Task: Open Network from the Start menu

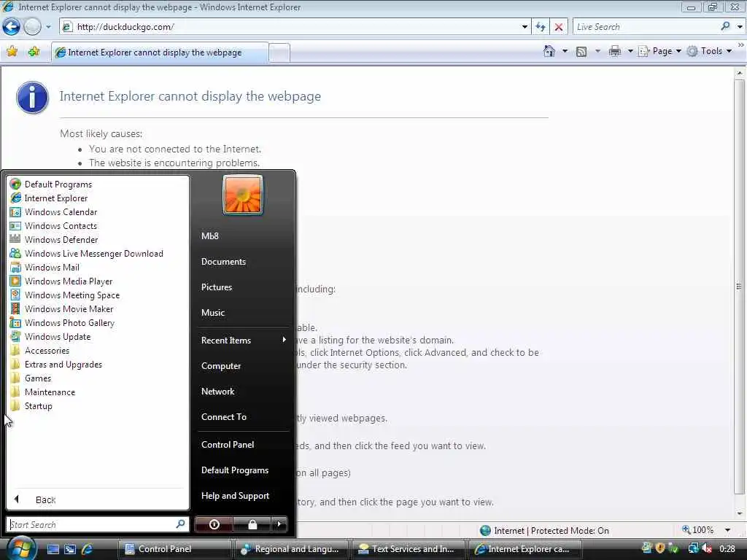Action: click(x=243, y=392)
